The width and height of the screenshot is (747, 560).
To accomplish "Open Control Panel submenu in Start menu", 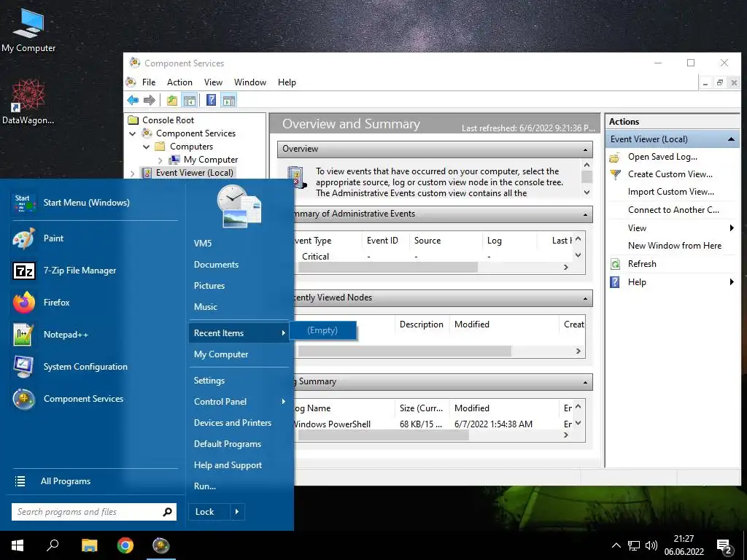I will [239, 402].
